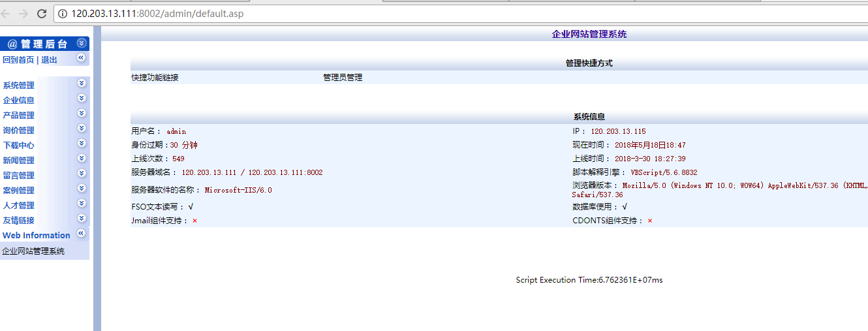The width and height of the screenshot is (868, 331).
Task: Expand the 询价管理 menu chevron
Action: click(82, 128)
